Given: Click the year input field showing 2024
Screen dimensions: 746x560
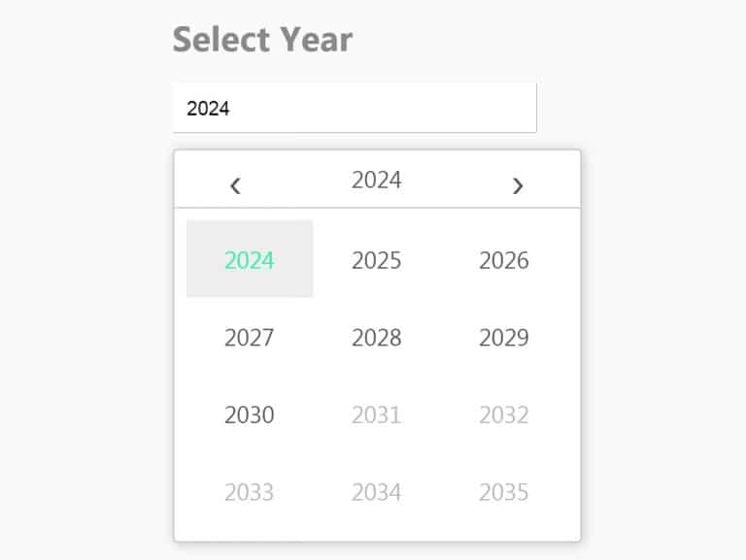Looking at the screenshot, I should 355,108.
